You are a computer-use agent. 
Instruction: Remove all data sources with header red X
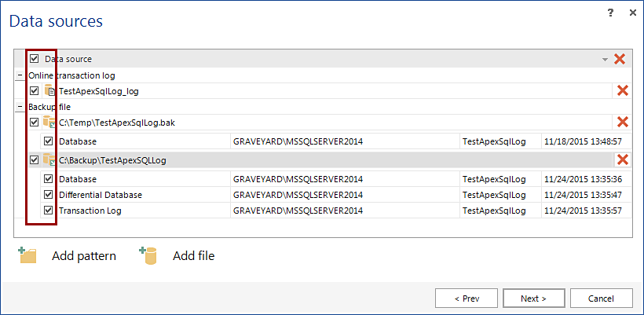coord(620,59)
